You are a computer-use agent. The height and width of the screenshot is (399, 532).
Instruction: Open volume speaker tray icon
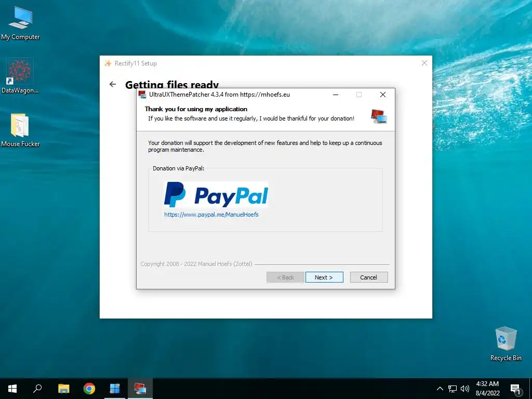coord(465,389)
